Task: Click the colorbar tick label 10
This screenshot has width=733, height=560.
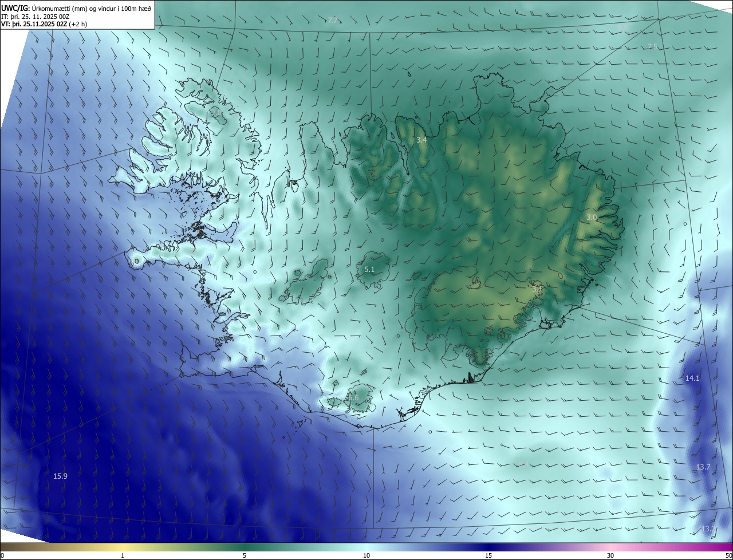Action: (366, 555)
